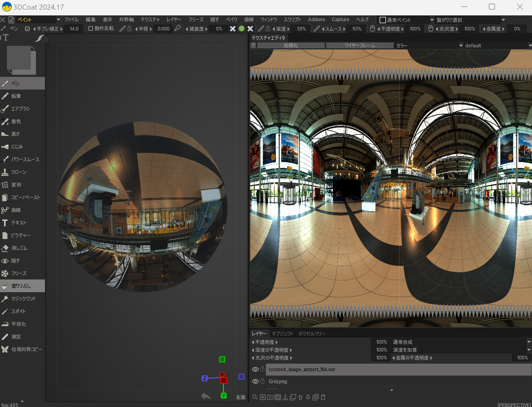Select the 消しゴム eraser tool
Viewport: 532px width, 407px height.
click(x=19, y=248)
